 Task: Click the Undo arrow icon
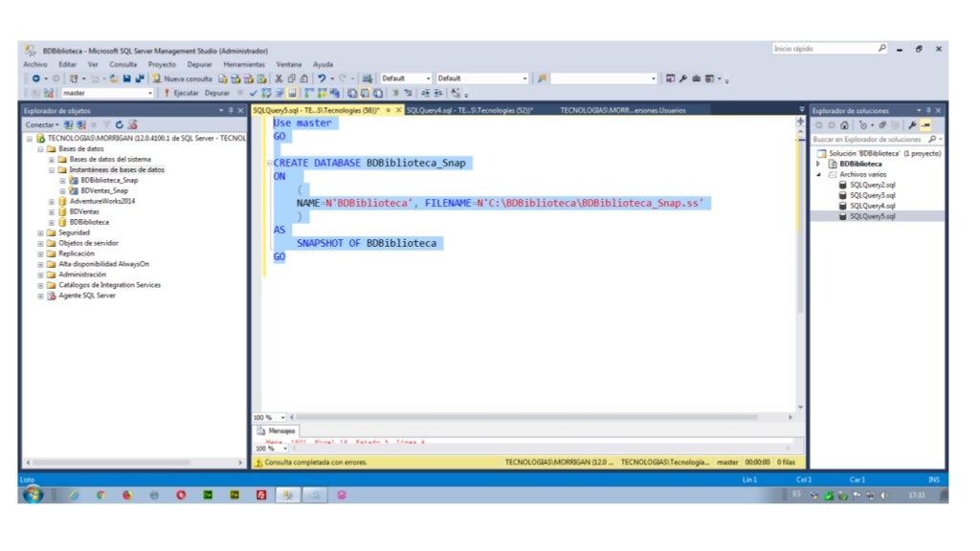(x=322, y=78)
